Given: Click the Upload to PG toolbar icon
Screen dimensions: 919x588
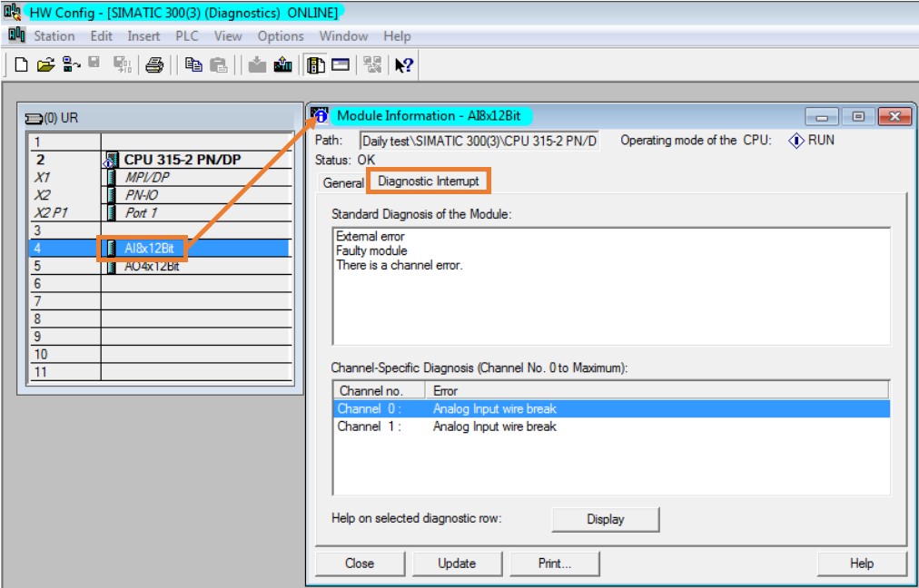Looking at the screenshot, I should point(282,64).
